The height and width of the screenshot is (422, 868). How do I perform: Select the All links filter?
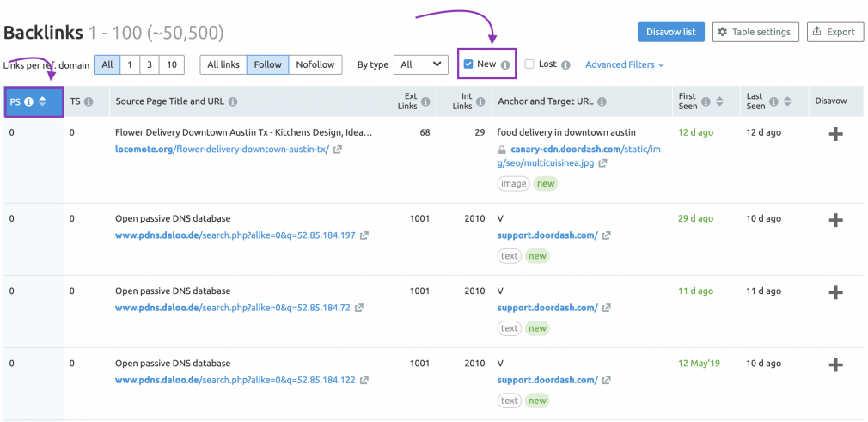[223, 64]
